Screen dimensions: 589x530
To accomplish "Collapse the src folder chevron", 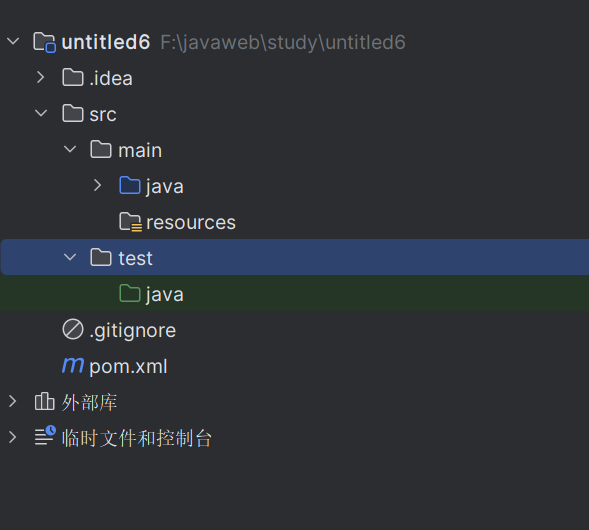I will (41, 113).
